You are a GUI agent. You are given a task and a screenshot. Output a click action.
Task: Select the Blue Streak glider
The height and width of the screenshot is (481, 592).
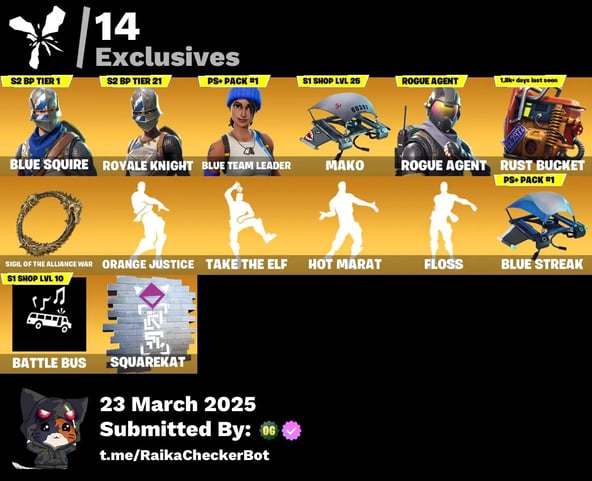click(x=542, y=225)
